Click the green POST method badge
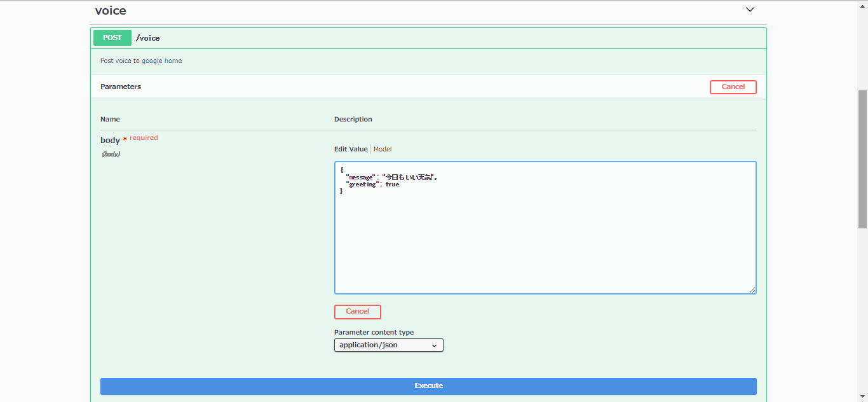The width and height of the screenshot is (868, 402). (112, 38)
